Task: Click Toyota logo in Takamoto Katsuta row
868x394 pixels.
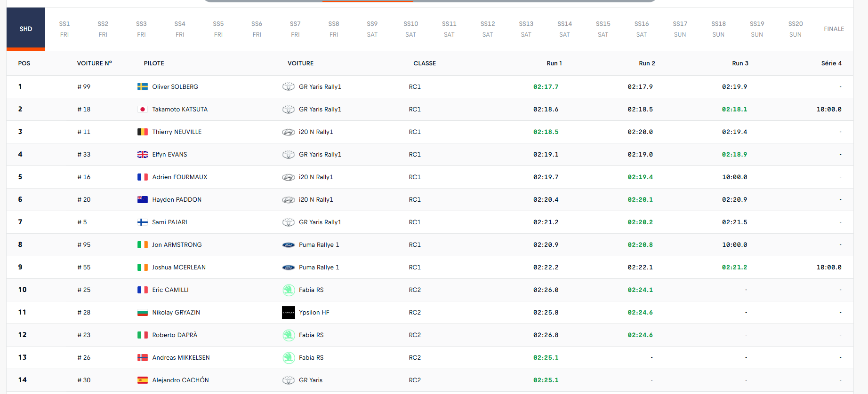Action: (289, 109)
